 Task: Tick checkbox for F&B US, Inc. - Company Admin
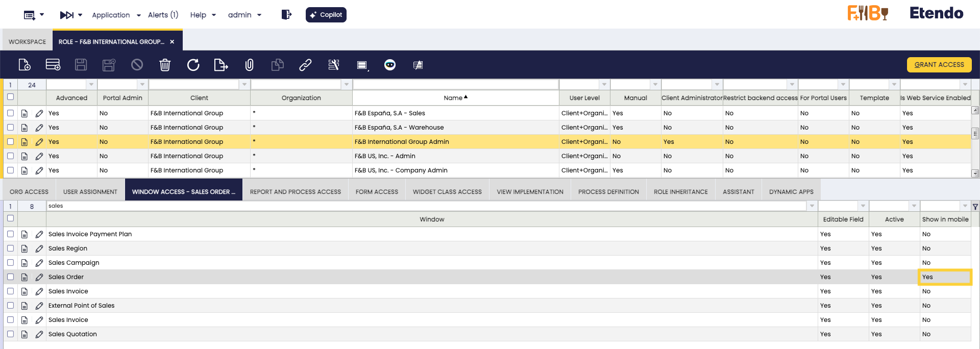click(10, 170)
